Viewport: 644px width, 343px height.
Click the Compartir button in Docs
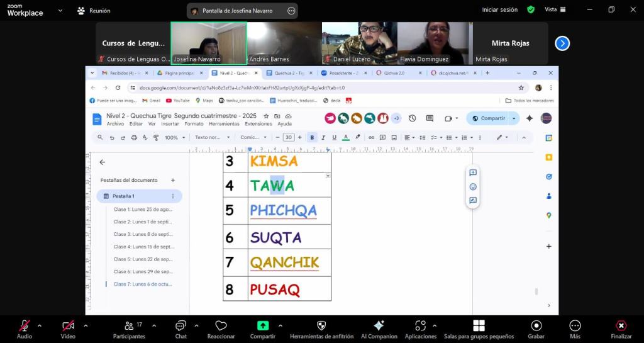[x=489, y=118]
